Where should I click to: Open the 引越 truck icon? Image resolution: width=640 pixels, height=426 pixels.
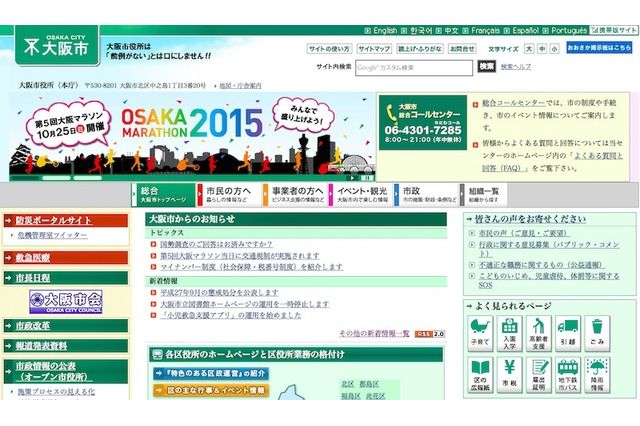[x=568, y=333]
